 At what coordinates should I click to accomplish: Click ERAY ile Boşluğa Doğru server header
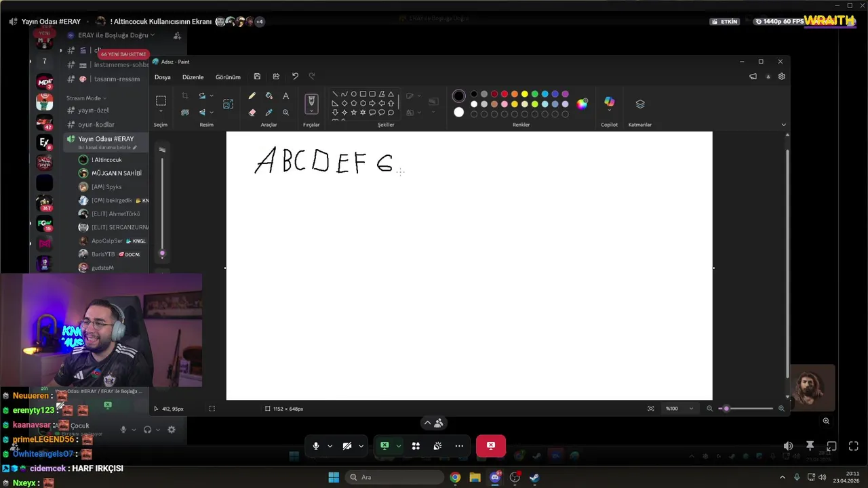click(115, 35)
